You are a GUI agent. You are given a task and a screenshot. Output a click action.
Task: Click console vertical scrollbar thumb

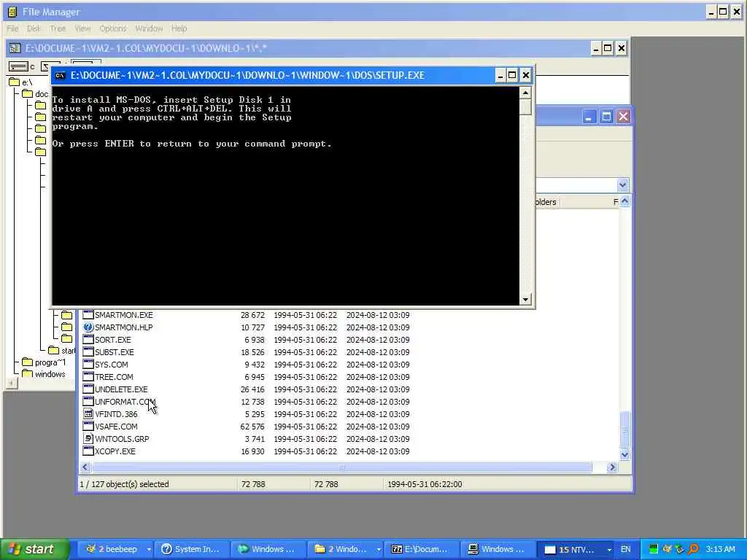pyautogui.click(x=525, y=106)
